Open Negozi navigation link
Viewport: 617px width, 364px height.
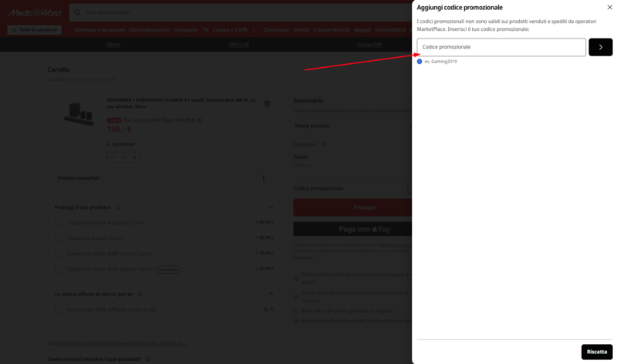click(x=362, y=30)
